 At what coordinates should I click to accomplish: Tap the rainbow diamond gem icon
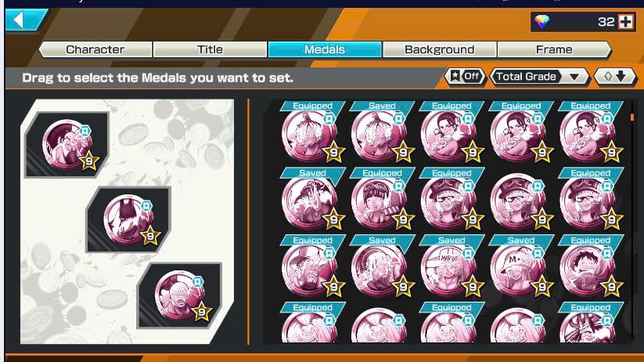click(542, 21)
